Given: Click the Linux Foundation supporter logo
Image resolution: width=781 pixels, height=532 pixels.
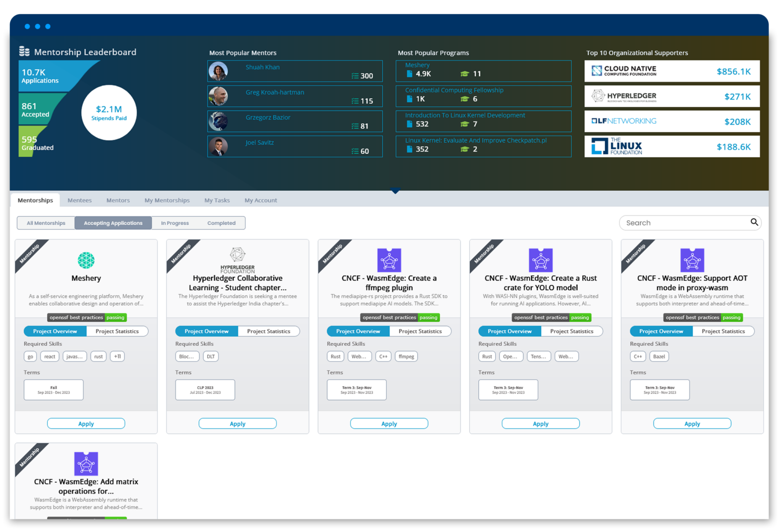Looking at the screenshot, I should [616, 146].
